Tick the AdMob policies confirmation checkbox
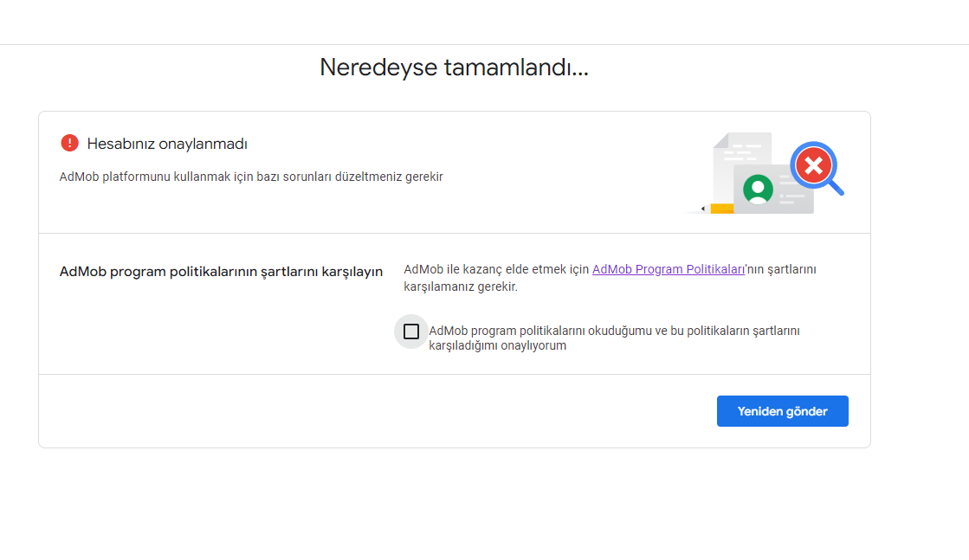Image resolution: width=969 pixels, height=560 pixels. coord(411,331)
